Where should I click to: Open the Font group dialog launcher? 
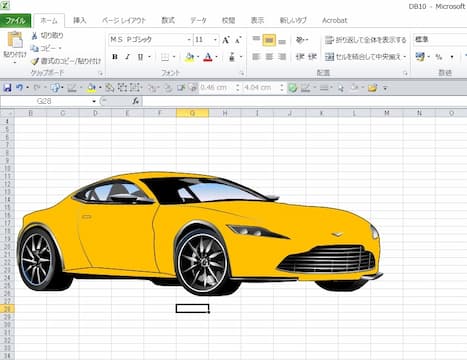tap(242, 73)
